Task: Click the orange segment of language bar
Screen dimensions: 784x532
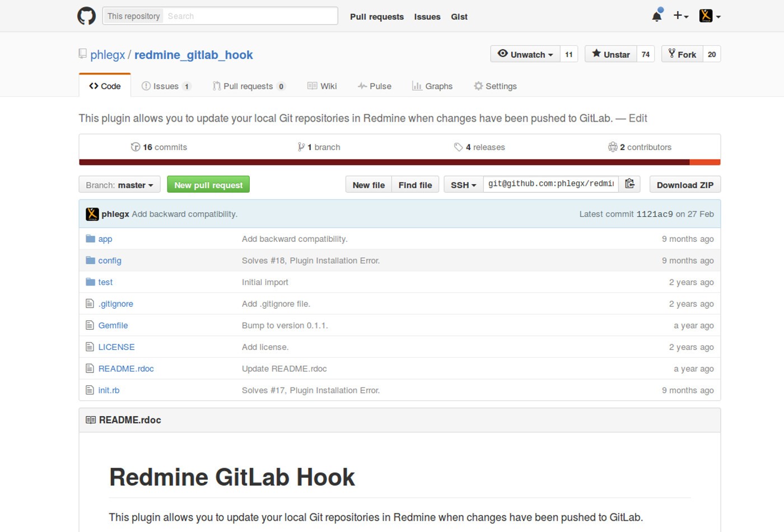Action: (705, 162)
